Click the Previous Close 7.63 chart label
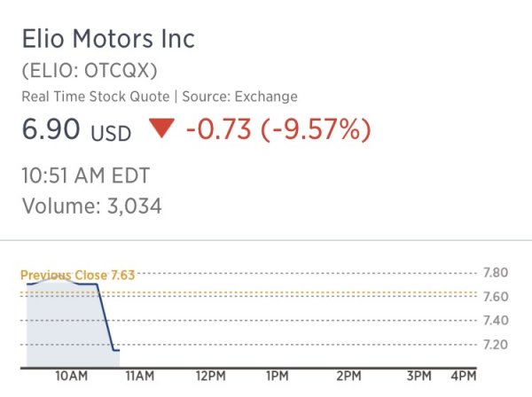This screenshot has height=397, width=532. click(x=77, y=276)
